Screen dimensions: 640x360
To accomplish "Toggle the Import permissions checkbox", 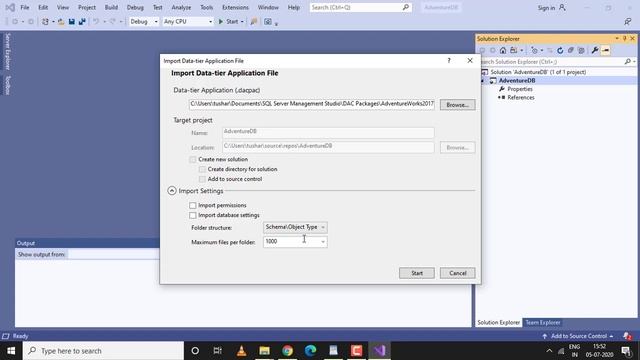I will [x=193, y=205].
